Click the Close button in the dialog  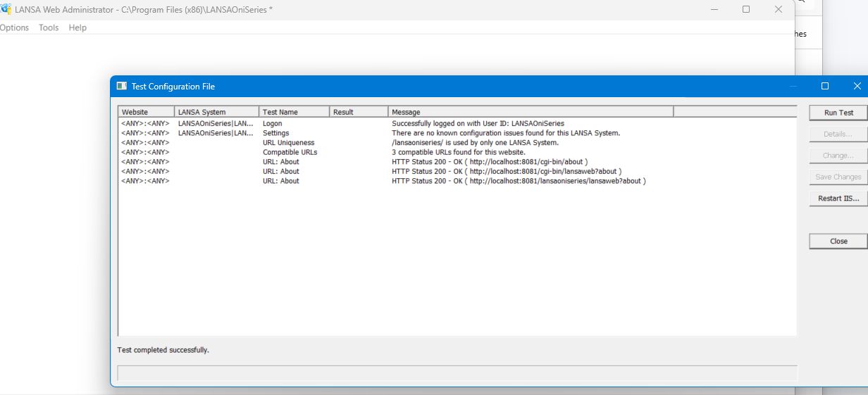click(838, 241)
